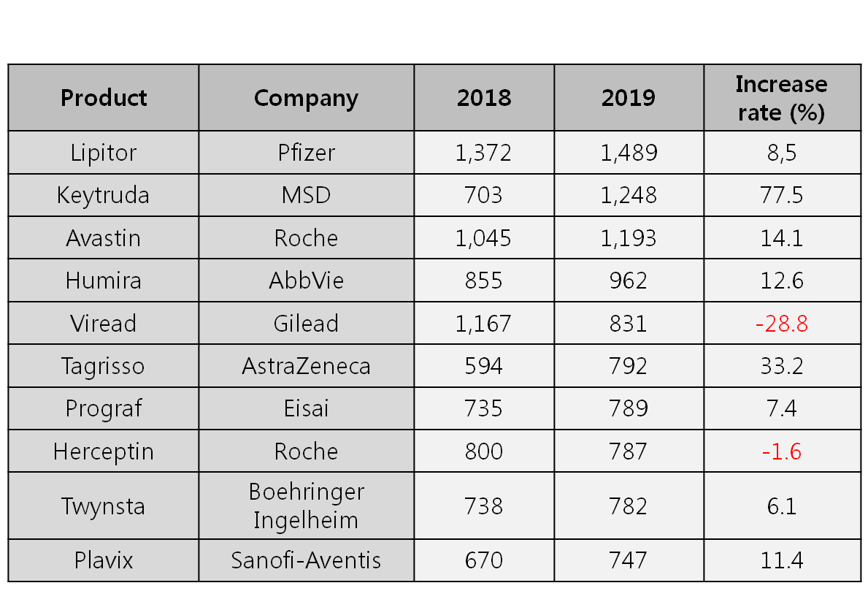This screenshot has height=591, width=868.
Task: Select the Lipitor product cell
Action: pos(104,153)
